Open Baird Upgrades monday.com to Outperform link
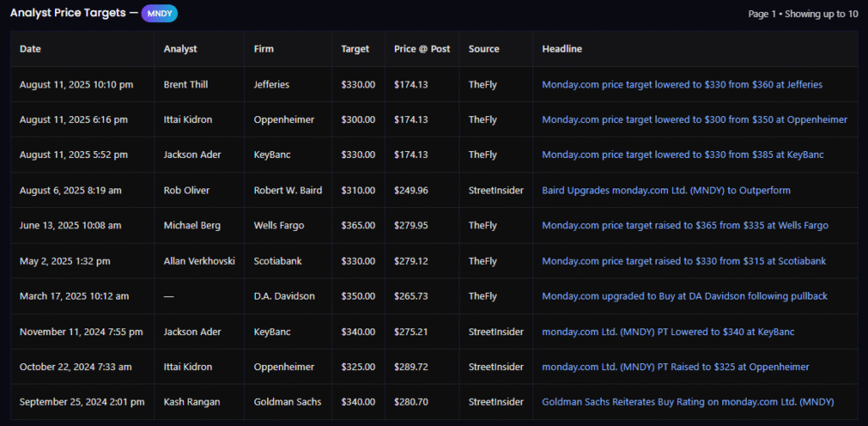This screenshot has width=868, height=426. click(665, 190)
